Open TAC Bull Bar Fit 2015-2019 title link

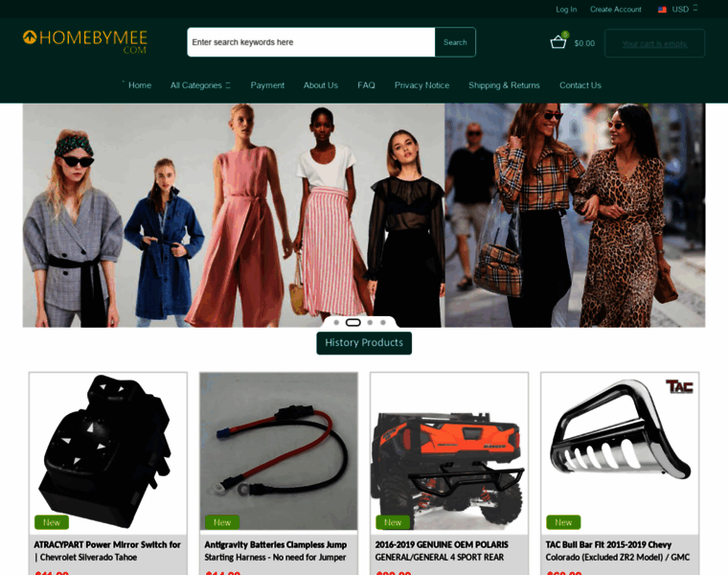(618, 551)
